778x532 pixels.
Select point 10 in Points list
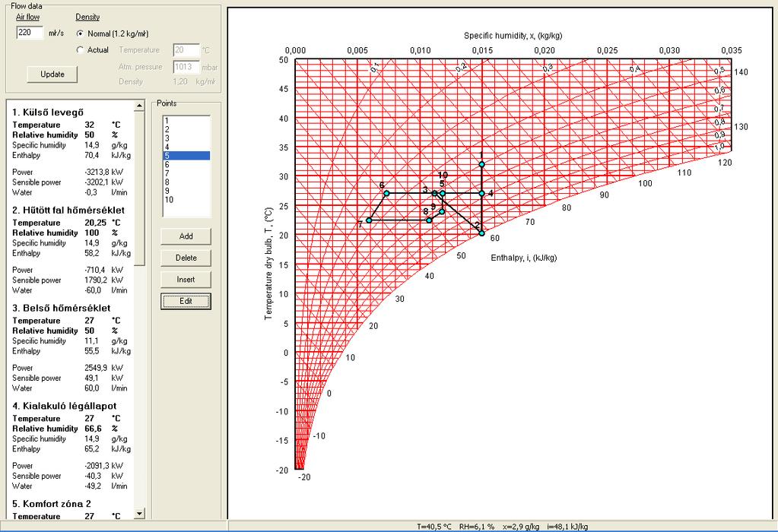[x=186, y=200]
